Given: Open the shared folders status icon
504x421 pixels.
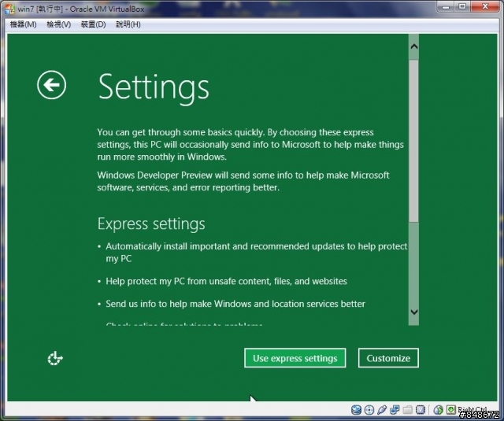Looking at the screenshot, I should [x=407, y=410].
